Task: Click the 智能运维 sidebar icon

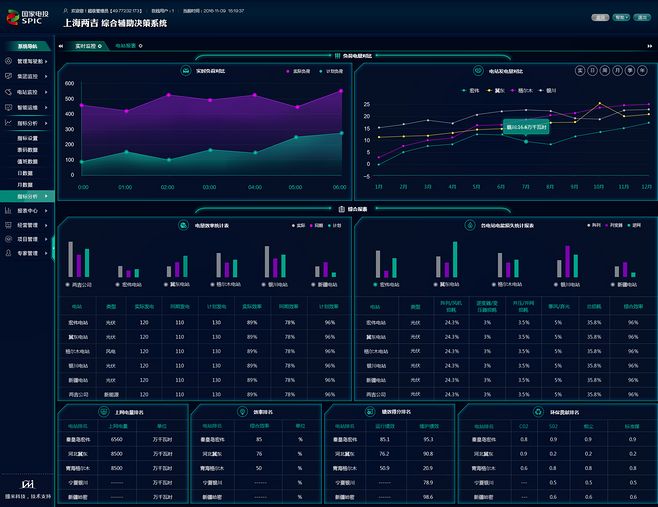Action: 8,107
